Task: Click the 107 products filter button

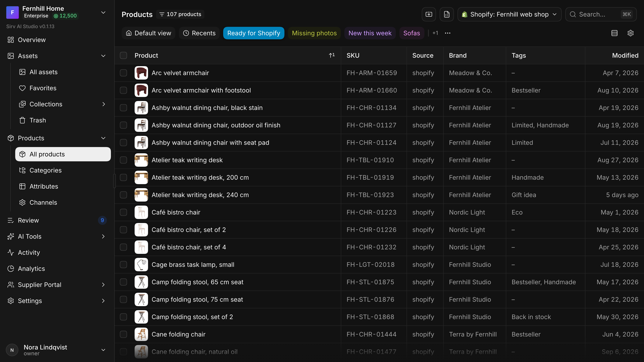Action: 180,14
